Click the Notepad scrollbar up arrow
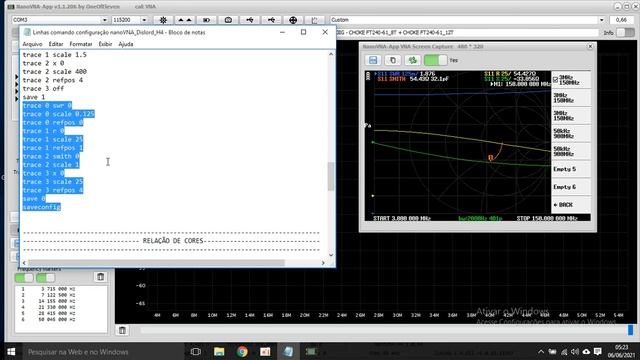 331,54
